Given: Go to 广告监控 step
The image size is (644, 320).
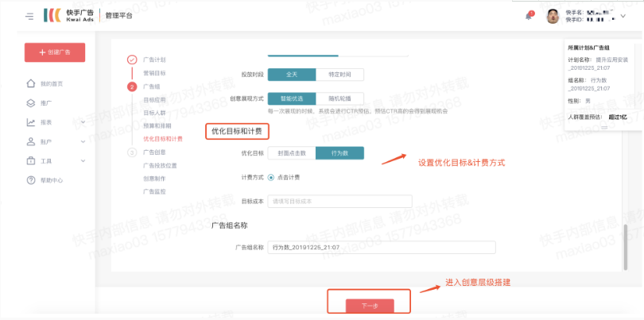Looking at the screenshot, I should (x=154, y=191).
